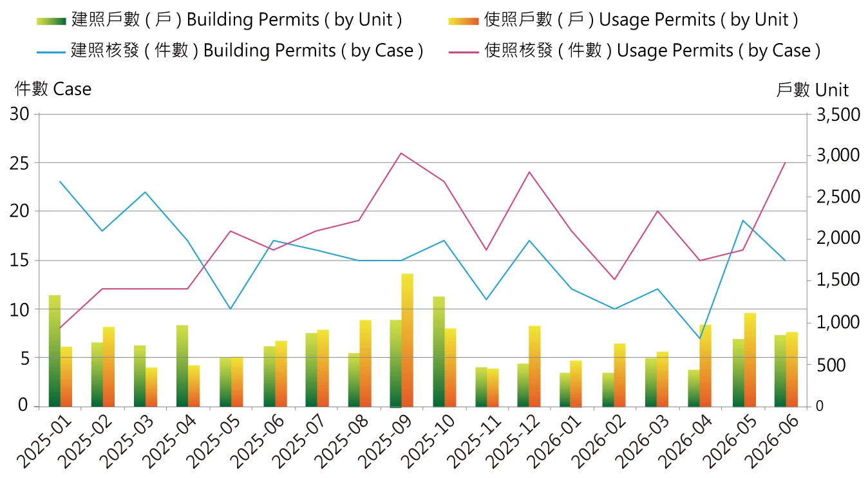Image resolution: width=868 pixels, height=478 pixels.
Task: Click the '20' tick on the Case axis
Action: pyautogui.click(x=20, y=211)
